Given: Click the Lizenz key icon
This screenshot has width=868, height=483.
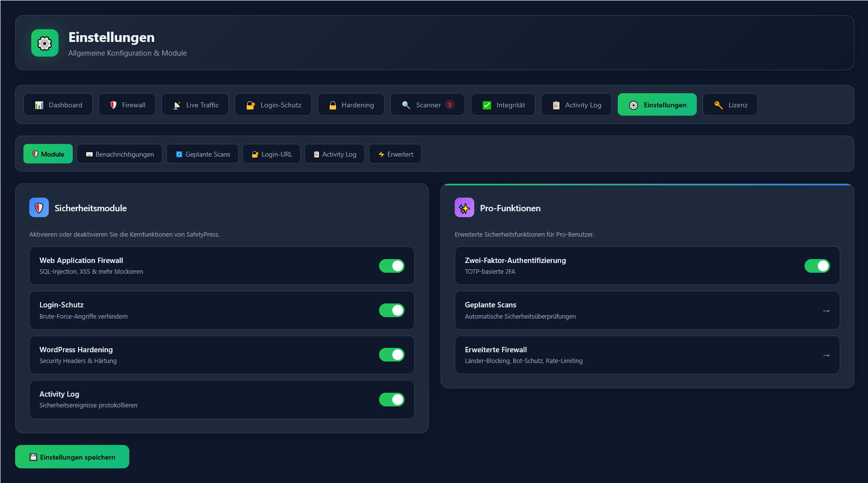Looking at the screenshot, I should point(718,105).
